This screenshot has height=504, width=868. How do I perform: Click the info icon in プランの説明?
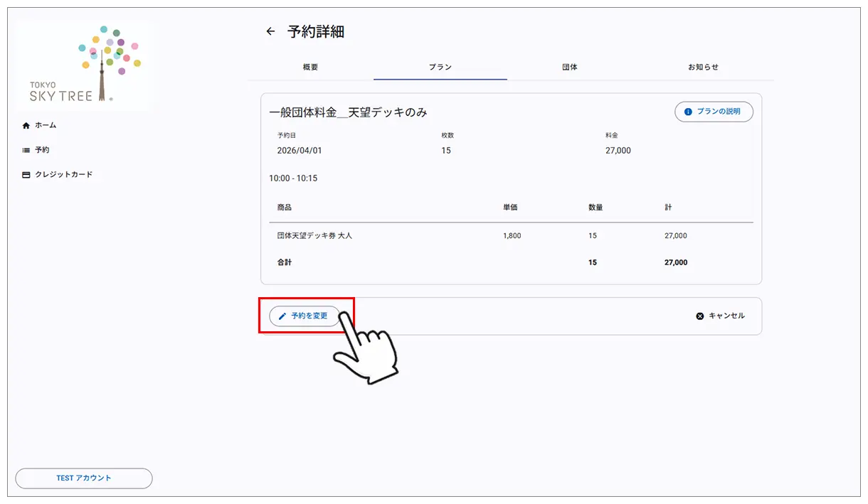point(688,112)
